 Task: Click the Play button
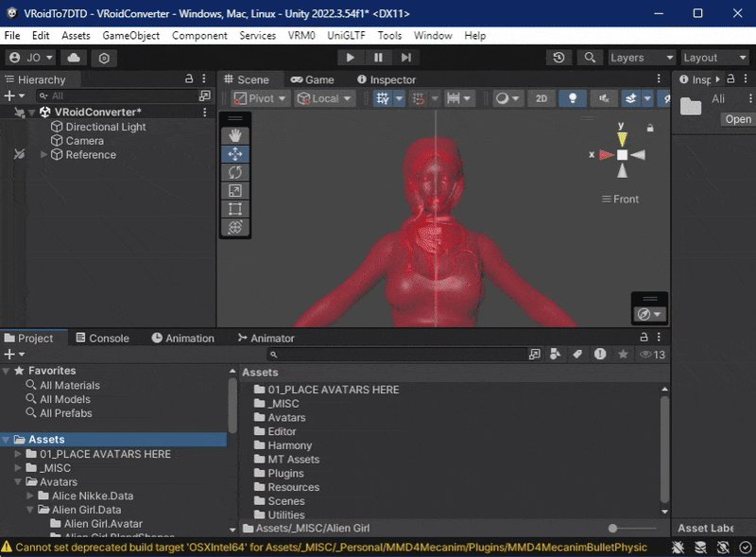(351, 58)
